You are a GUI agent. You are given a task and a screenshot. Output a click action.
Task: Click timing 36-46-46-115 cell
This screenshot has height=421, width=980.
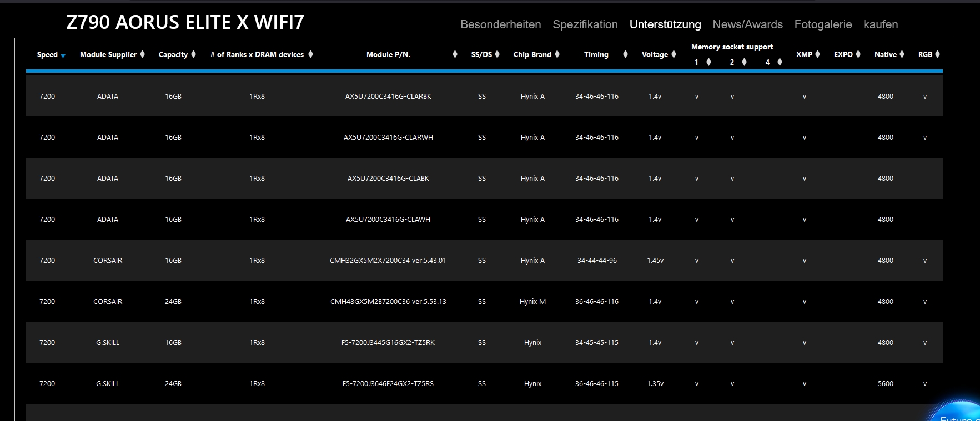pos(597,384)
